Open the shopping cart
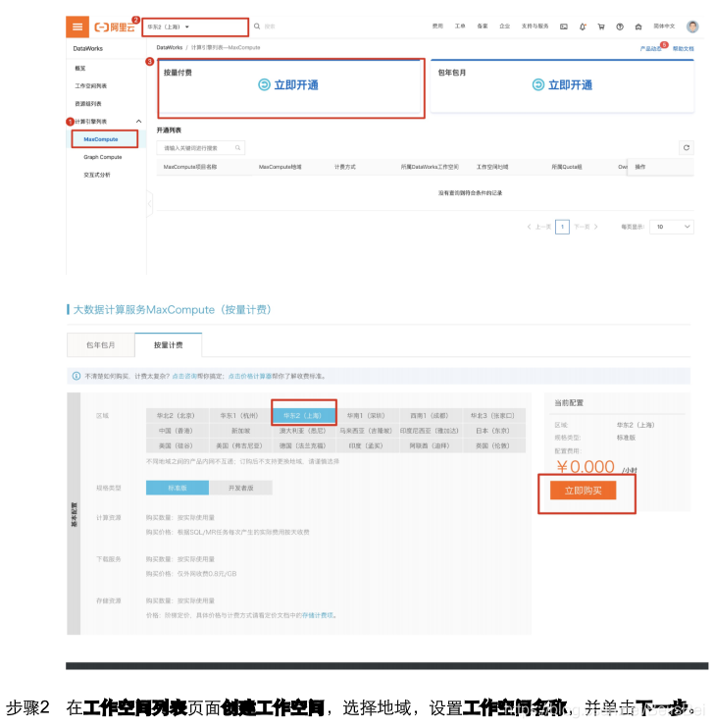The width and height of the screenshot is (714, 728). tap(601, 26)
